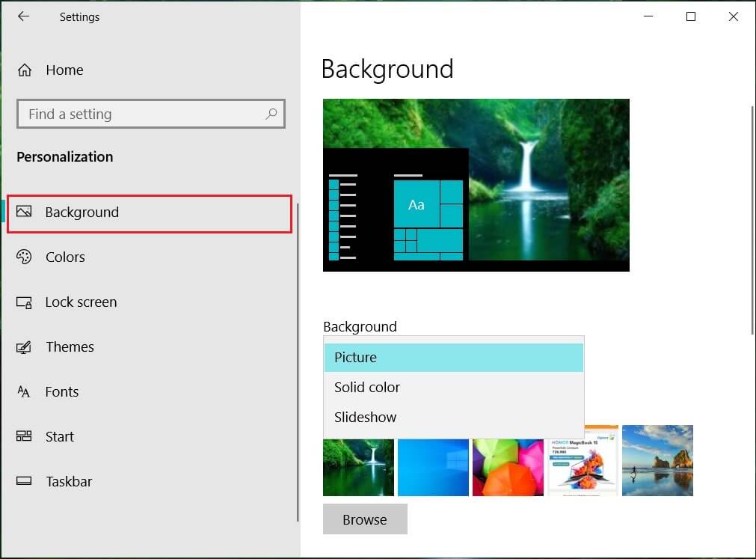Choose Slideshow as background type
This screenshot has height=559, width=756.
[x=454, y=418]
